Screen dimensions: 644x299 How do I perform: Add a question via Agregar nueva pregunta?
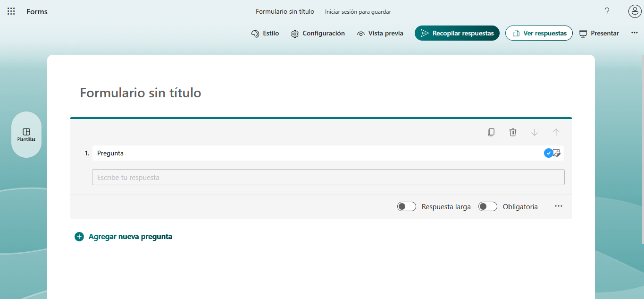(124, 236)
